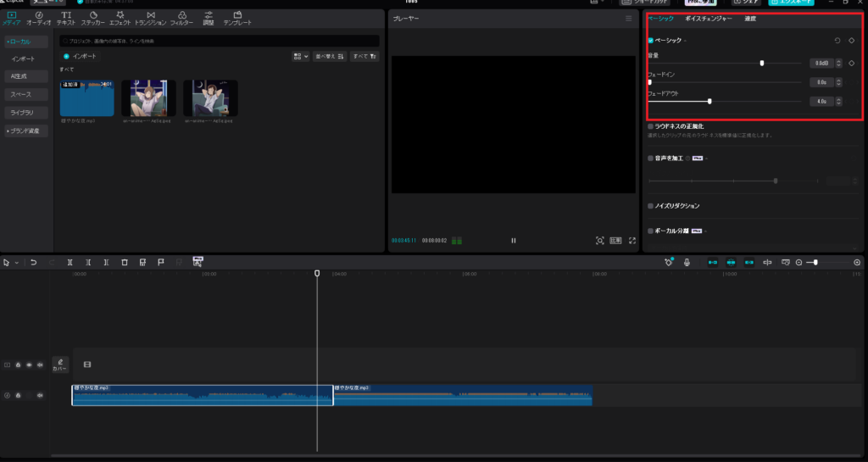Image resolution: width=868 pixels, height=462 pixels.
Task: Delete the selected timeline clip
Action: tap(125, 262)
